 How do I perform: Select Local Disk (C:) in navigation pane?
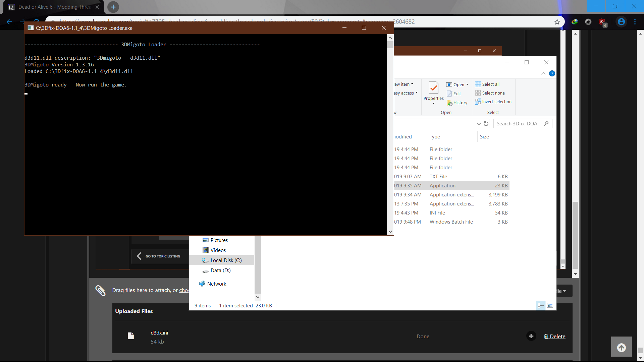[x=222, y=260]
